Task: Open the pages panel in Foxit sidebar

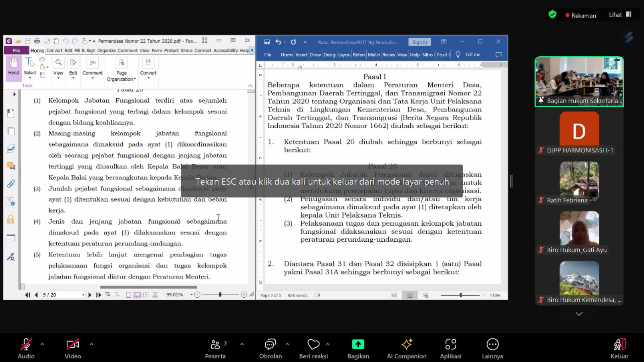Action: (11, 131)
